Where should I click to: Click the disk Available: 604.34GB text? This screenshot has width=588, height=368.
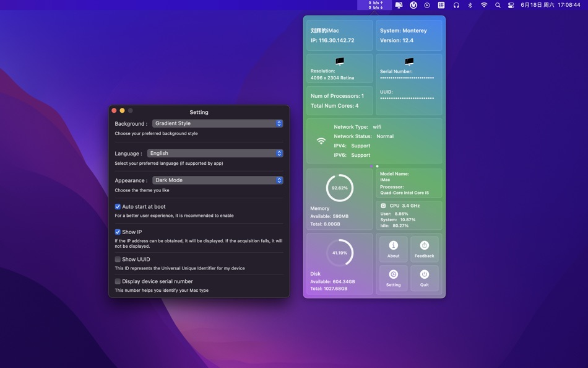(332, 282)
